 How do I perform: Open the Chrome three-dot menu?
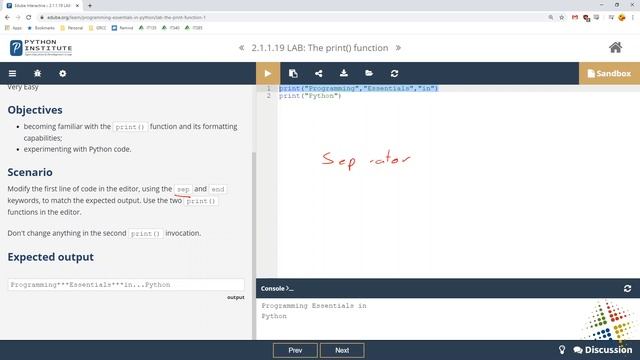pyautogui.click(x=633, y=18)
